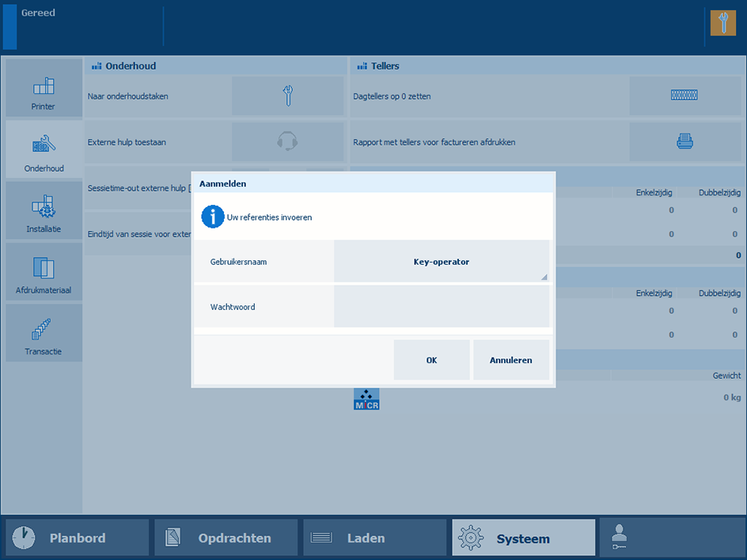Click the orange wrench icon in top bar

click(x=722, y=23)
